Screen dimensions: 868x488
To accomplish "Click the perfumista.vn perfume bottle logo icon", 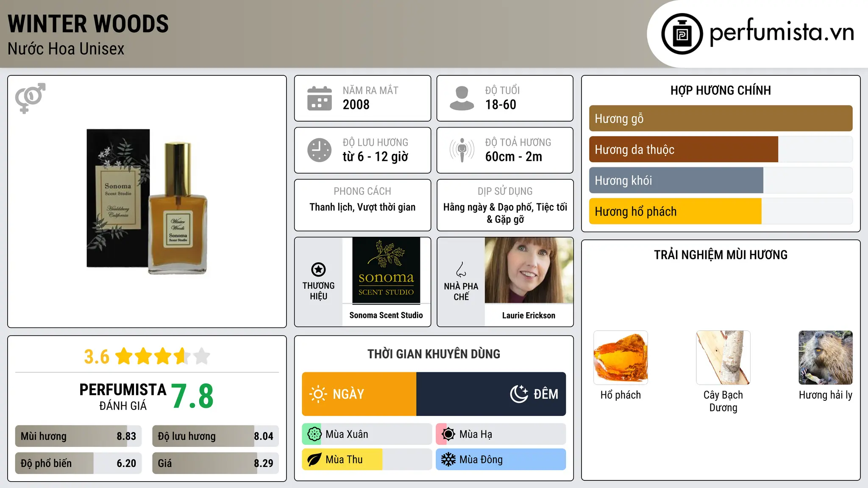I will point(682,34).
